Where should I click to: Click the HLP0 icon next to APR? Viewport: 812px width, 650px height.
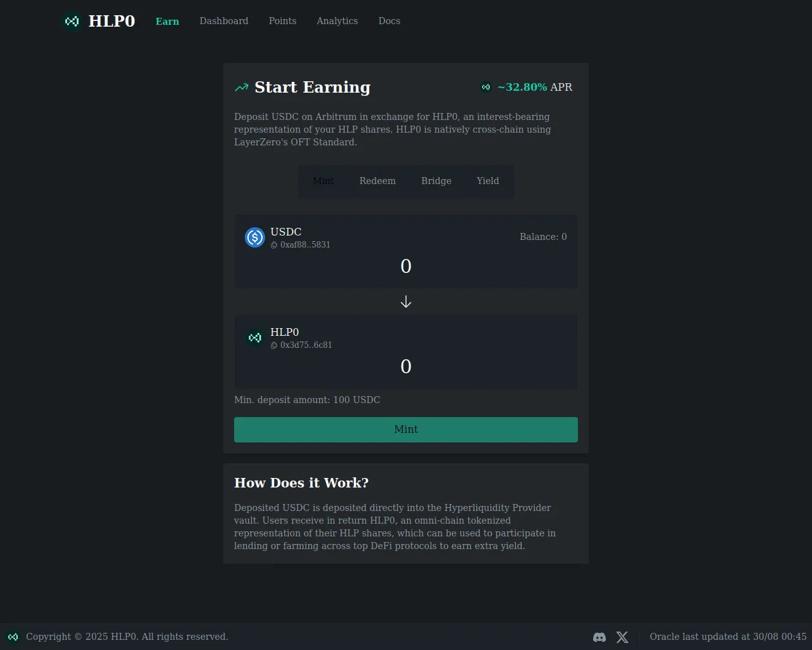pos(486,88)
